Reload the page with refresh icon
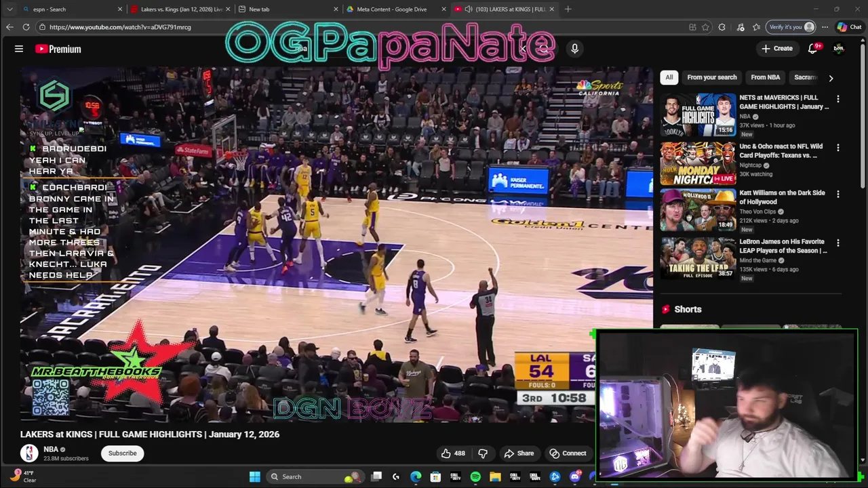The height and width of the screenshot is (488, 868). pos(26,27)
